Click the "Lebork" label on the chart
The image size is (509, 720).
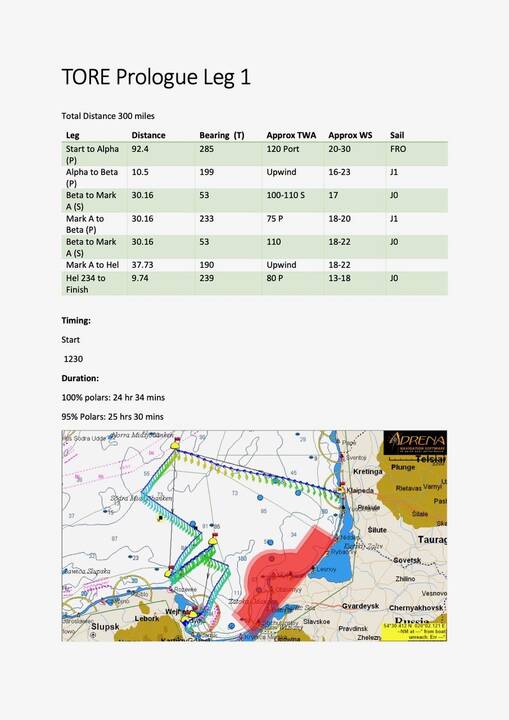(147, 618)
